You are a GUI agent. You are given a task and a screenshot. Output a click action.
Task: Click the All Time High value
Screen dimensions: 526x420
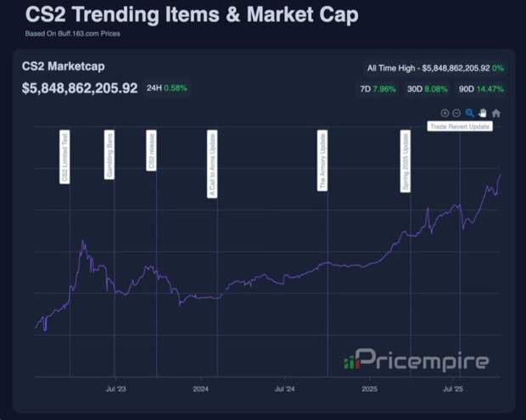point(434,68)
